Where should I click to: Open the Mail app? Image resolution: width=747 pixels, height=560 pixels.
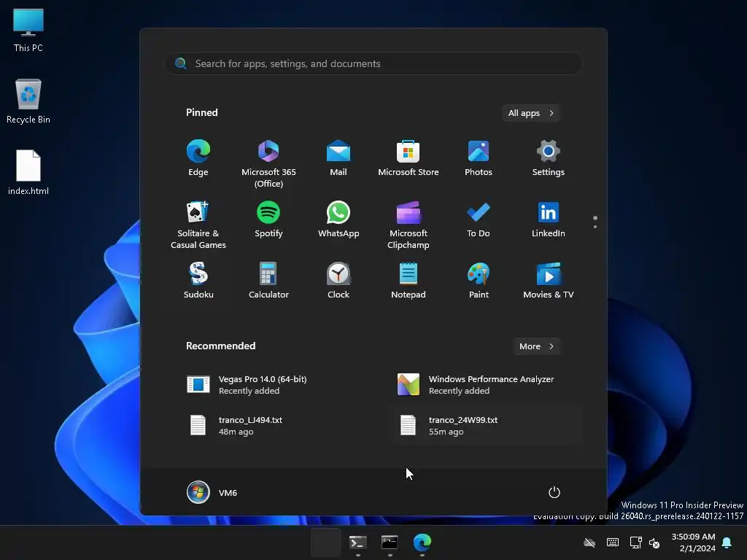pos(338,158)
